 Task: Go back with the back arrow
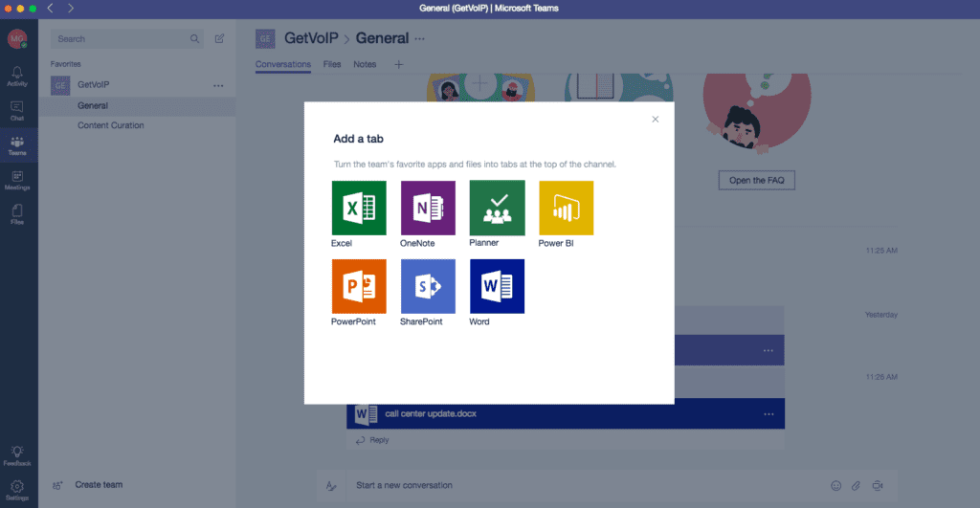pyautogui.click(x=51, y=8)
